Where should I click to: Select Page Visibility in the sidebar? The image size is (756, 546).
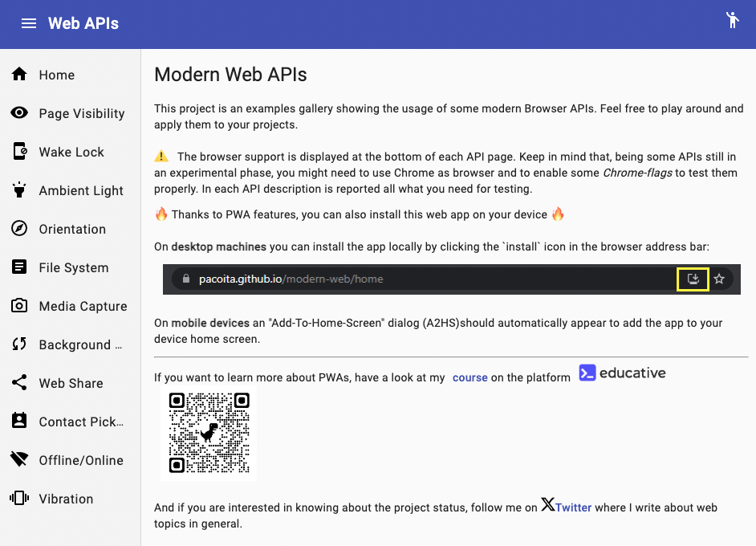(x=82, y=113)
